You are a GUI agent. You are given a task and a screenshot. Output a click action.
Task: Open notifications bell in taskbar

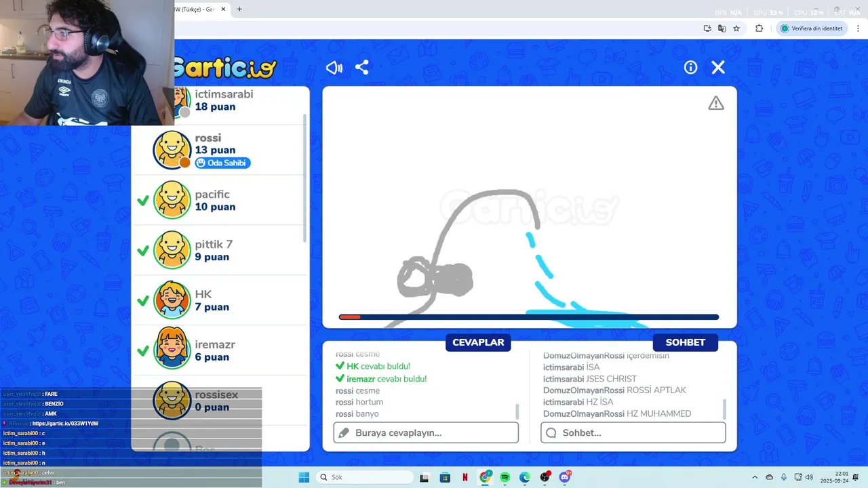pos(856,477)
